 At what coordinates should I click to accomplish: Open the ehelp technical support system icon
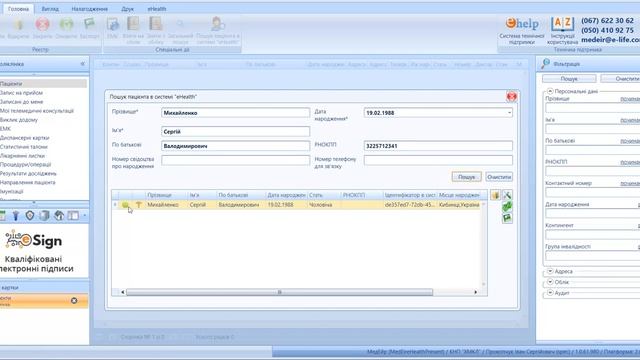pyautogui.click(x=522, y=24)
